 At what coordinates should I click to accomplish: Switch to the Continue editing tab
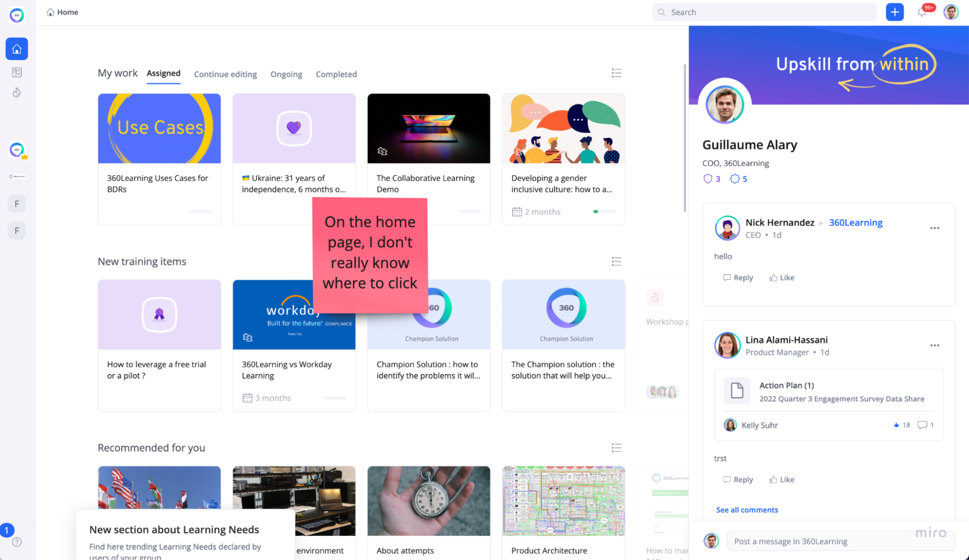[x=225, y=74]
